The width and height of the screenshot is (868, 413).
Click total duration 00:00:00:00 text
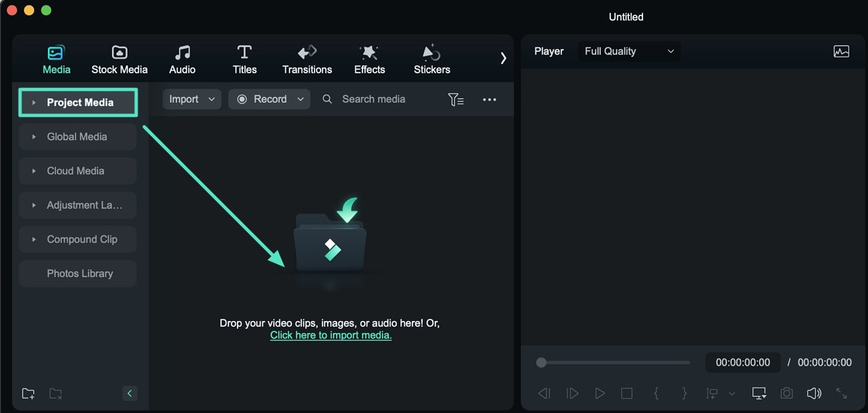click(x=825, y=363)
